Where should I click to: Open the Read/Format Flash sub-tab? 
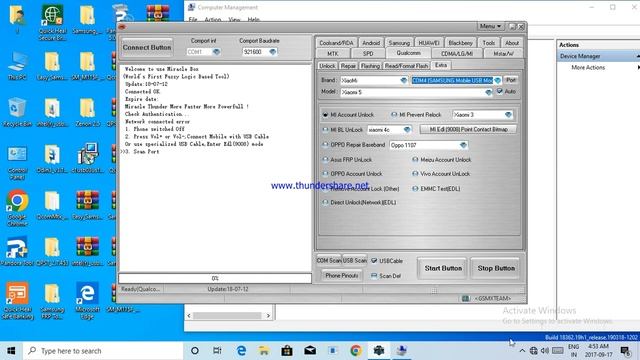tap(407, 66)
